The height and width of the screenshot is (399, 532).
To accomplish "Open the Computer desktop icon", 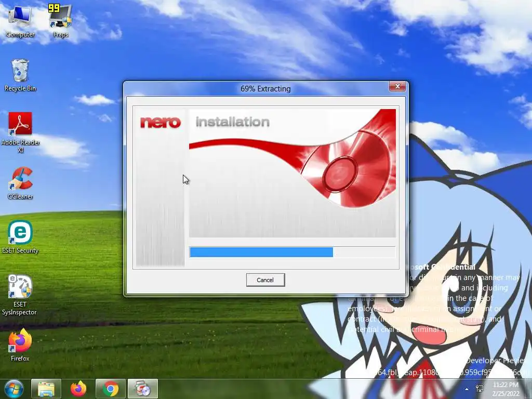I will pos(20,22).
